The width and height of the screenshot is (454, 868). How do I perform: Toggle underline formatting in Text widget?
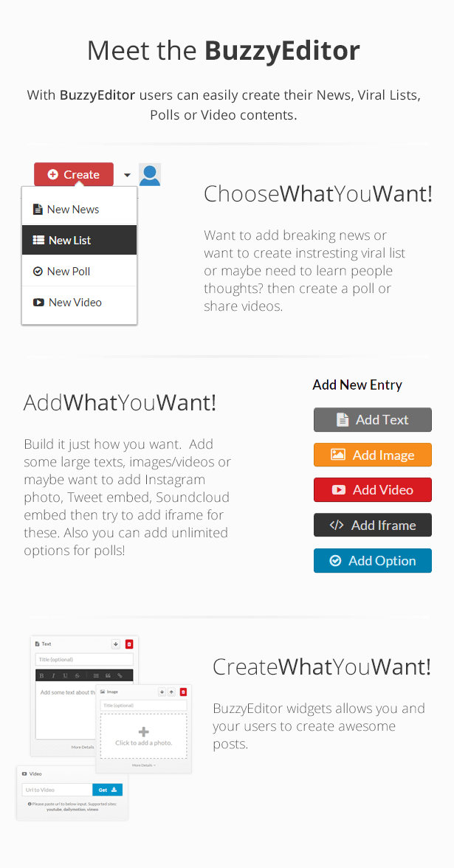[66, 675]
